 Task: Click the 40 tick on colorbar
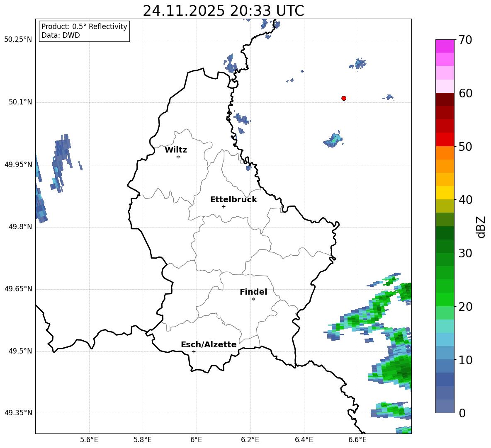tap(465, 200)
